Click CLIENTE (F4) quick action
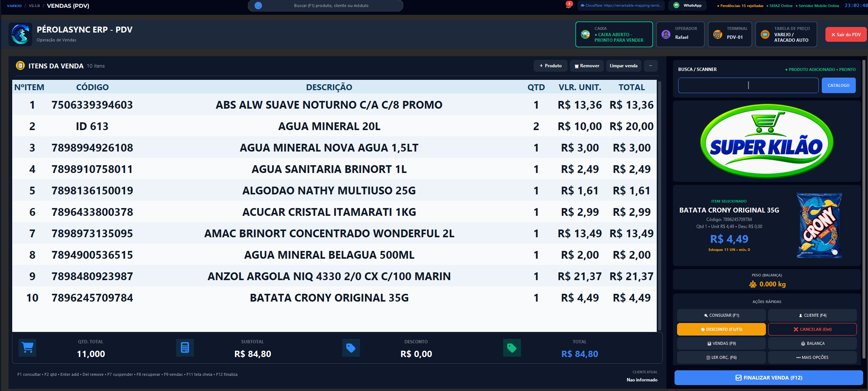This screenshot has height=391, width=868. [812, 315]
